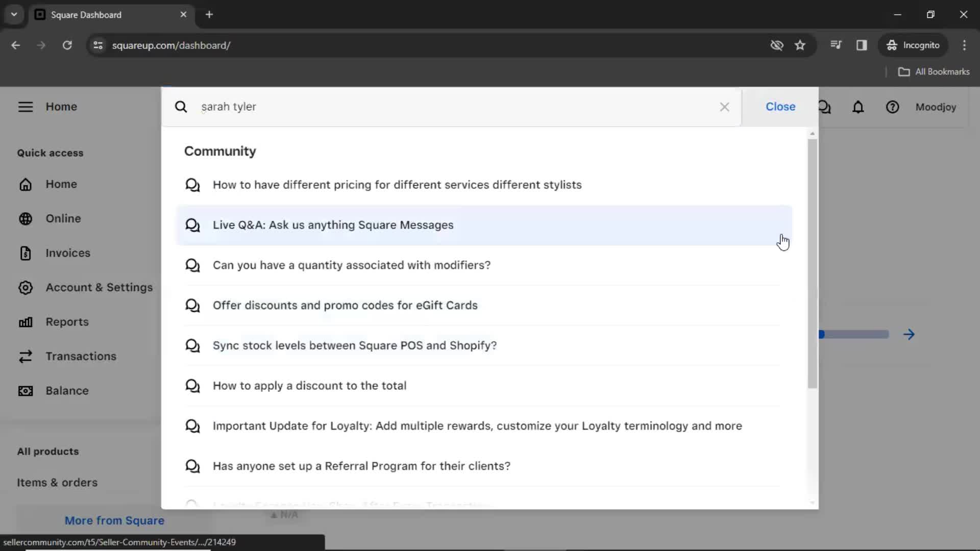Open Account & Settings

[x=99, y=287]
